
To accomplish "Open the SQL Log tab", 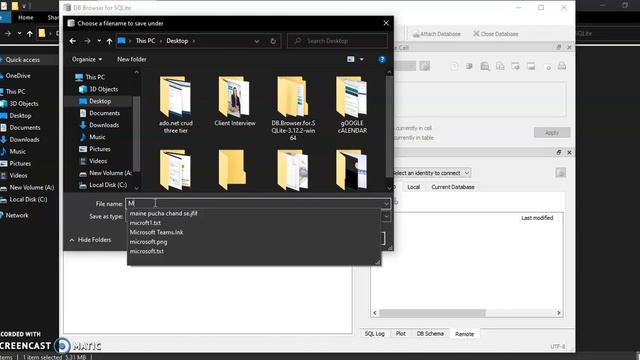I will coord(374,333).
